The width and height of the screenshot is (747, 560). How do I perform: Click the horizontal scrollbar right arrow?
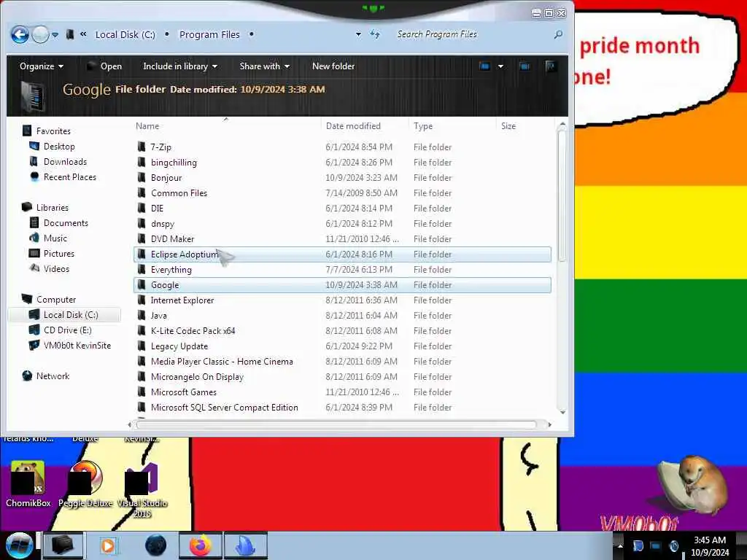549,424
